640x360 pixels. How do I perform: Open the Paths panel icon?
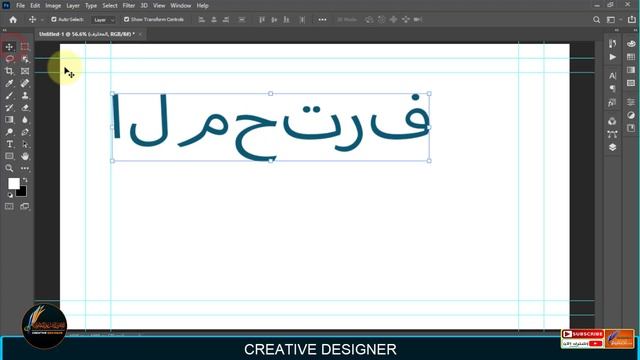tap(612, 134)
